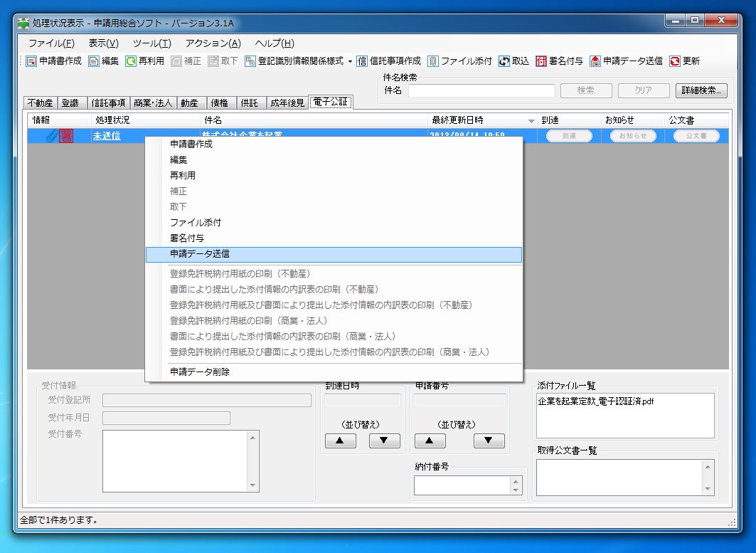Viewport: 756px width, 553px height.
Task: Click the 再利用 toolbar icon
Action: click(x=131, y=61)
